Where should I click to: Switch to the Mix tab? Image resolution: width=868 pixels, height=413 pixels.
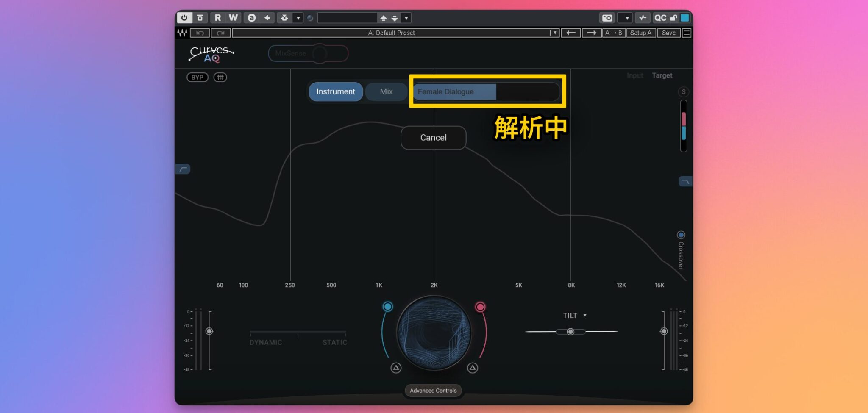click(x=386, y=91)
